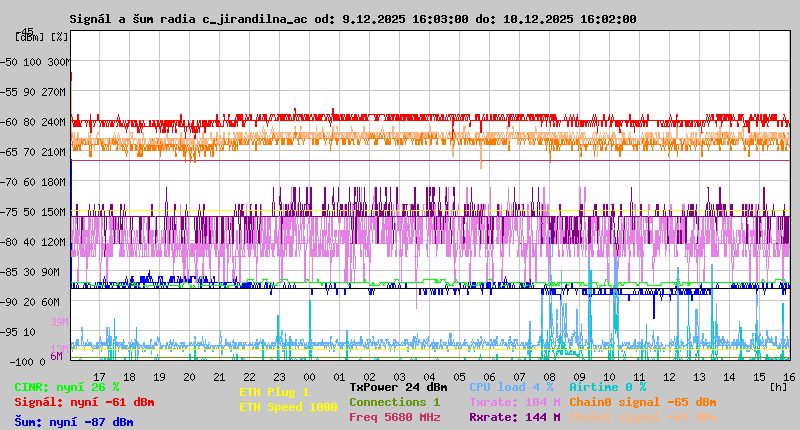Click the purple Rxrate 144 M legend label
800x430 pixels.
pos(514,417)
